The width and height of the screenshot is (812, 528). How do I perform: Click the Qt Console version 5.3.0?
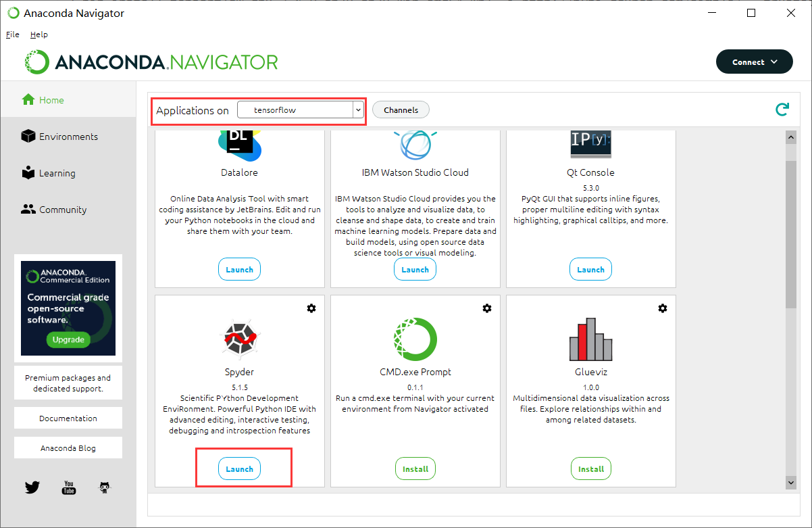point(591,188)
